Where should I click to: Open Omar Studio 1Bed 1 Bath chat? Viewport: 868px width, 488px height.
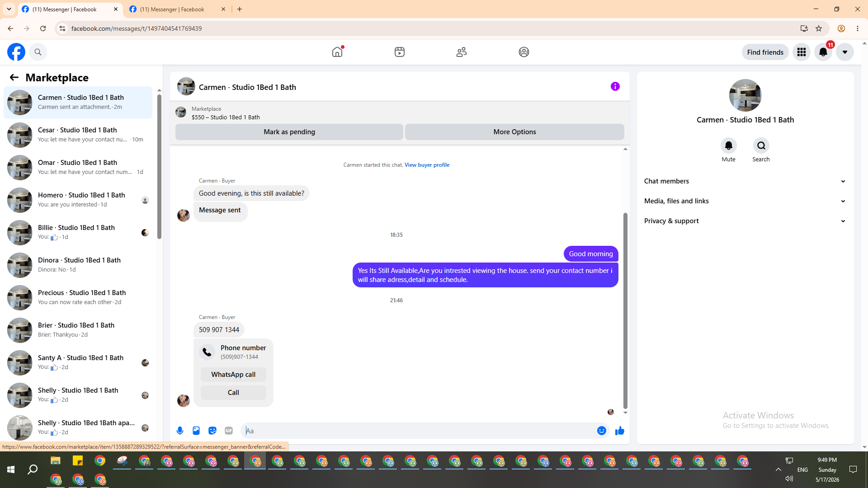point(78,168)
